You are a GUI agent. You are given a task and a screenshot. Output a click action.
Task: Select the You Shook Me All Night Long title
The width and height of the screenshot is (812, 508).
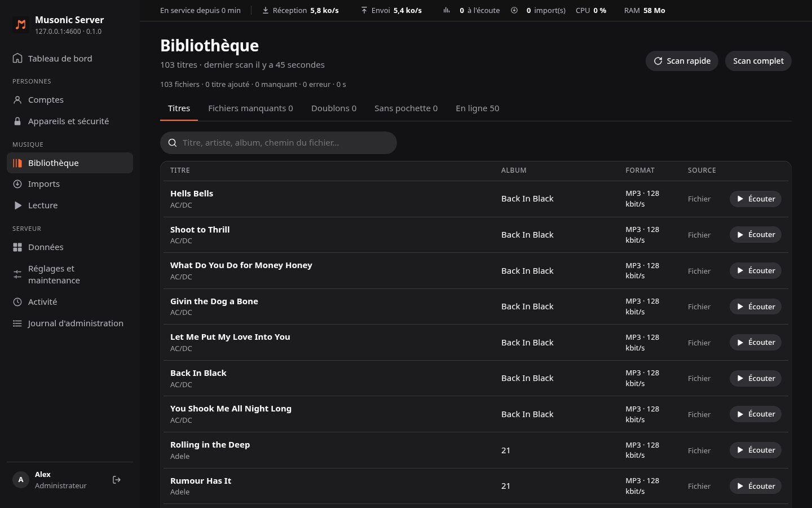click(231, 409)
